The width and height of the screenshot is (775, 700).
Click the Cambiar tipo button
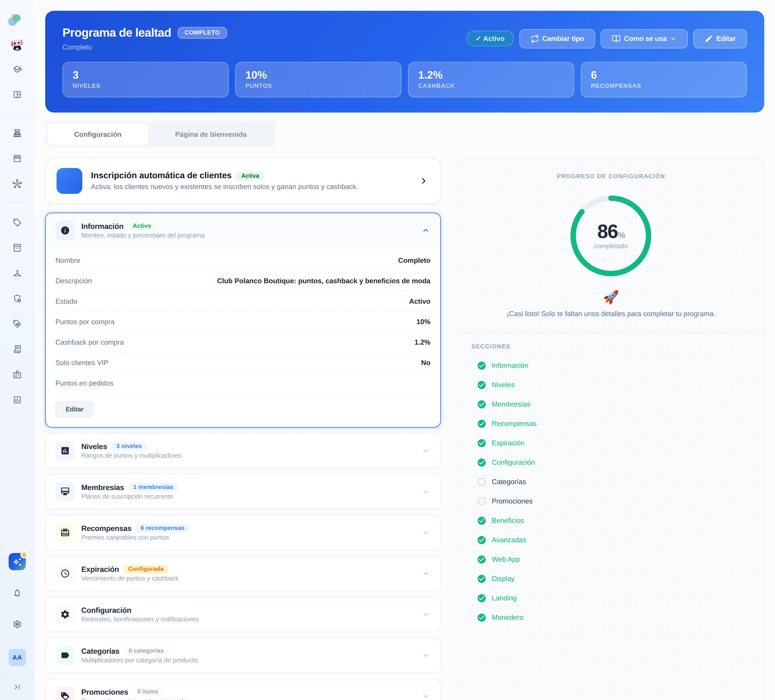(x=557, y=38)
